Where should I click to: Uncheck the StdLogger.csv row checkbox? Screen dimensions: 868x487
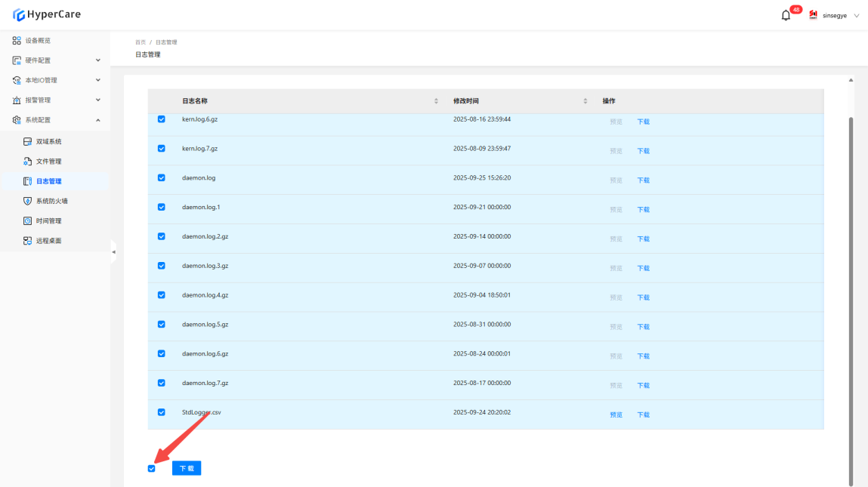(x=161, y=412)
